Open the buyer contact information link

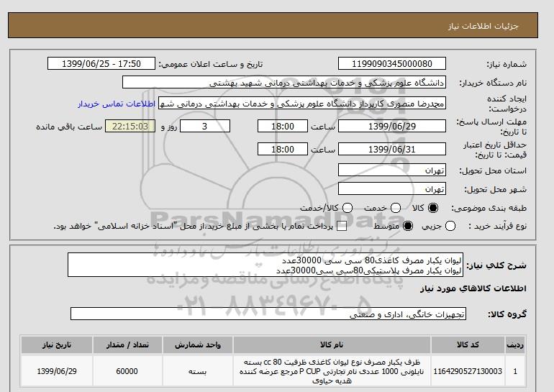click(117, 104)
